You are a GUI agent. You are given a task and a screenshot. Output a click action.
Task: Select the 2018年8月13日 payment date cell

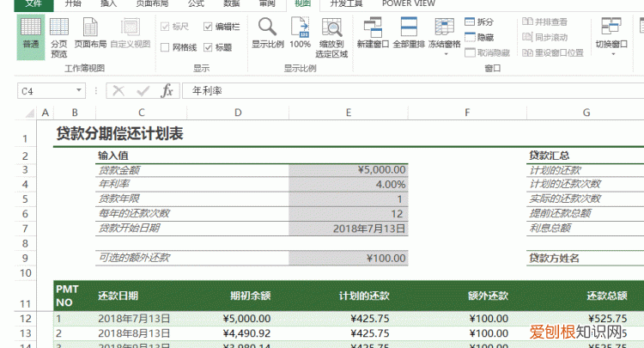[142, 333]
